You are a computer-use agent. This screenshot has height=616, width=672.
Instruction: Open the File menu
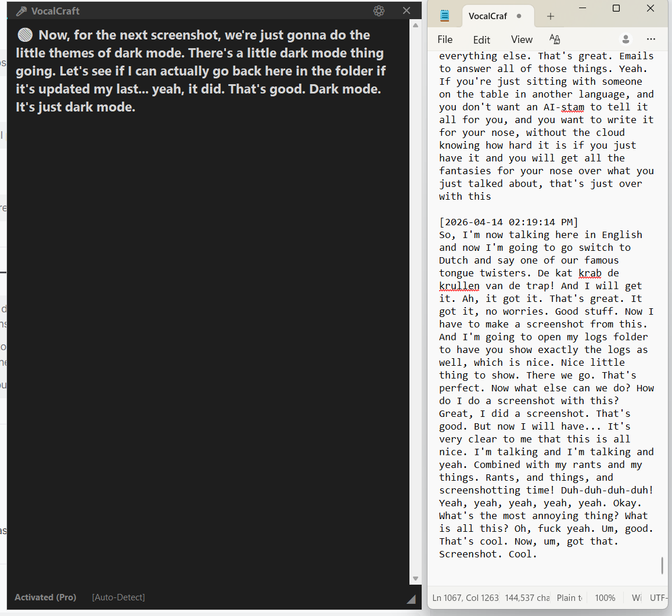click(444, 39)
